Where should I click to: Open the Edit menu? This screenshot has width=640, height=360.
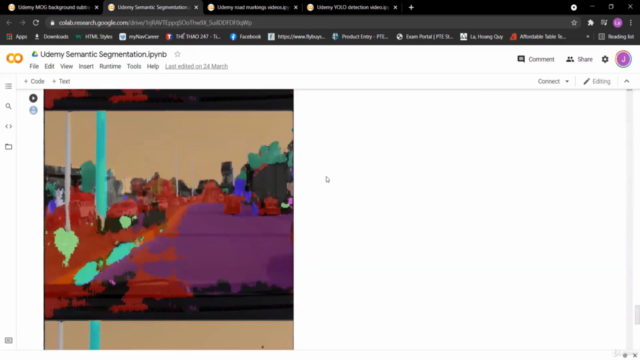pyautogui.click(x=49, y=66)
